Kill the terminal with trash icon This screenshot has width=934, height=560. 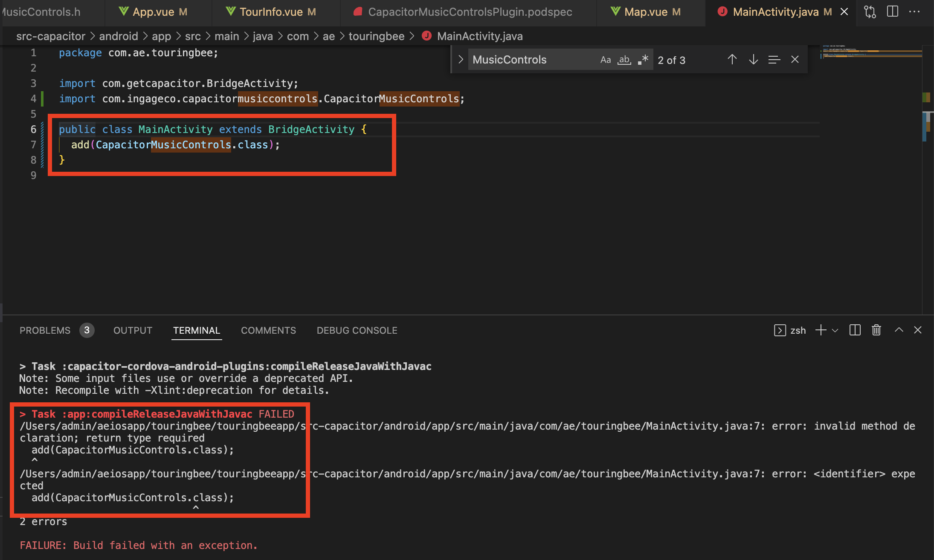(x=876, y=330)
